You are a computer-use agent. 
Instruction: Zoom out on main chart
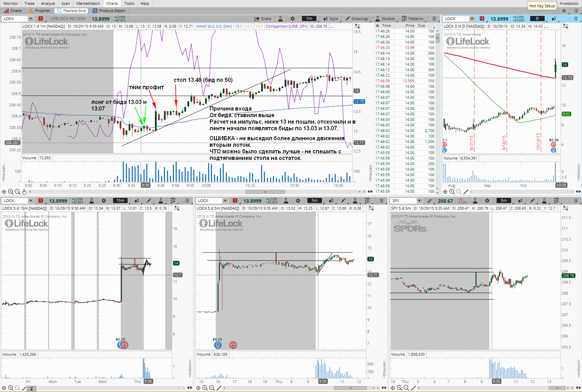pos(17,192)
